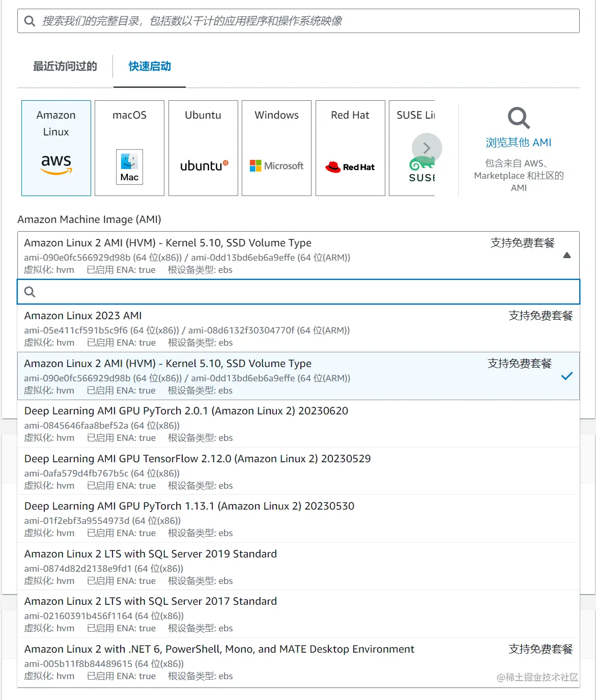Screen dimensions: 596x700
Task: Choose Deep Learning AMI GPU PyTorch 2.0.1 option
Action: pos(298,424)
